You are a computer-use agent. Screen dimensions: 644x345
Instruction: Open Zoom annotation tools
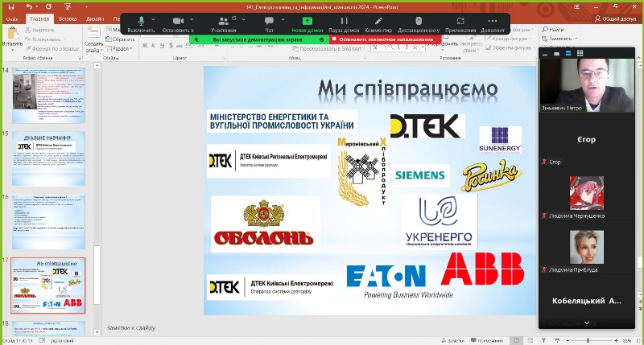pyautogui.click(x=378, y=23)
